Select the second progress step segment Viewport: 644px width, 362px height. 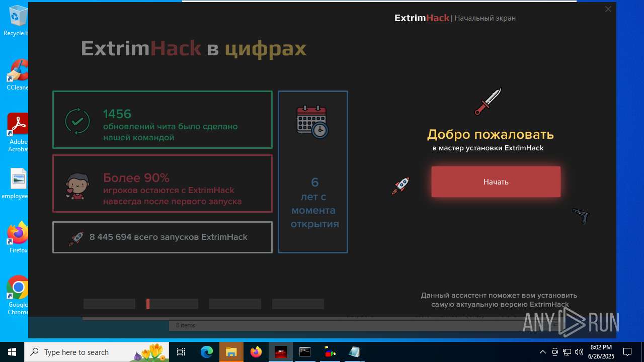click(x=172, y=304)
